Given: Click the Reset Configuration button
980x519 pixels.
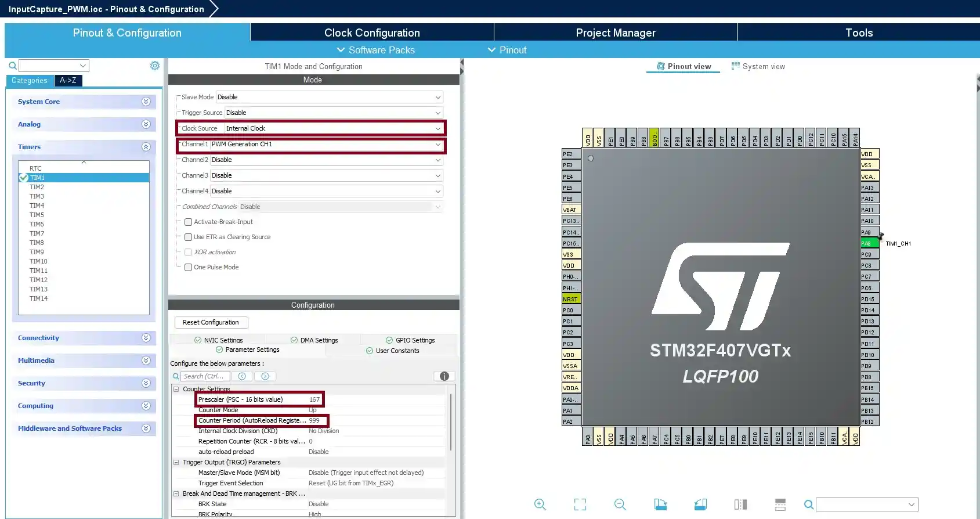Looking at the screenshot, I should coord(211,322).
